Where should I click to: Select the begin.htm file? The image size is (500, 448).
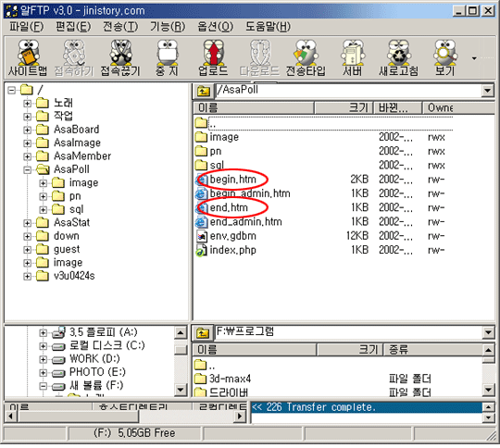pyautogui.click(x=233, y=180)
